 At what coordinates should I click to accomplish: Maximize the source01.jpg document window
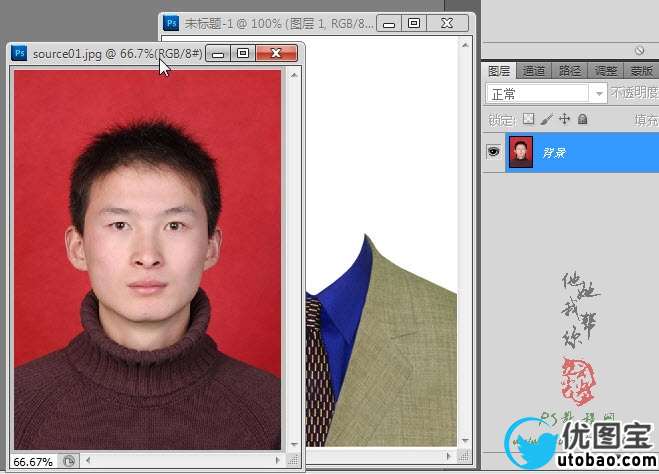pyautogui.click(x=243, y=53)
